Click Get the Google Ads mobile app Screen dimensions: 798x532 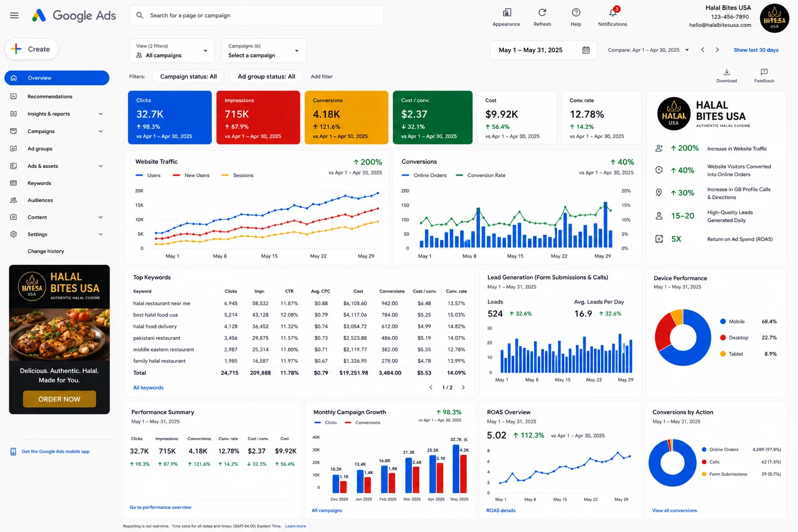coord(56,451)
